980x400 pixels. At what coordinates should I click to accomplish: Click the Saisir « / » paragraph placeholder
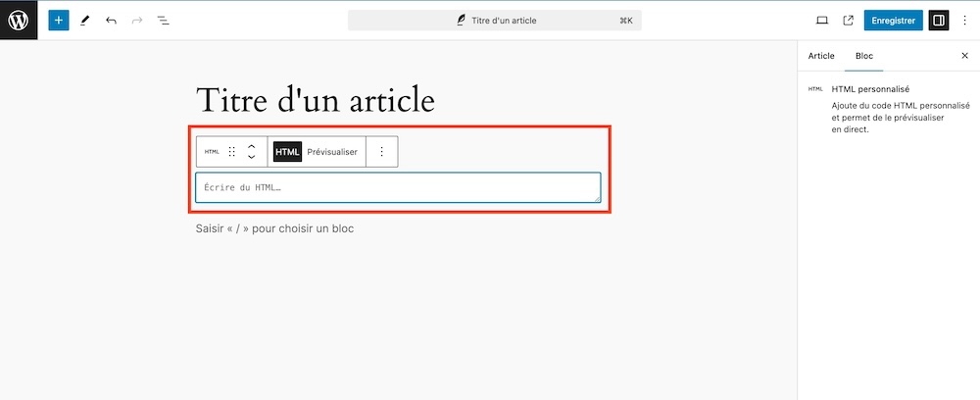pos(275,228)
